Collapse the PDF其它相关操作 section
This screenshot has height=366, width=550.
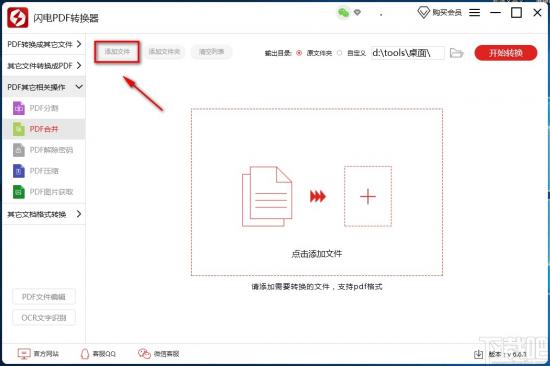pos(44,87)
